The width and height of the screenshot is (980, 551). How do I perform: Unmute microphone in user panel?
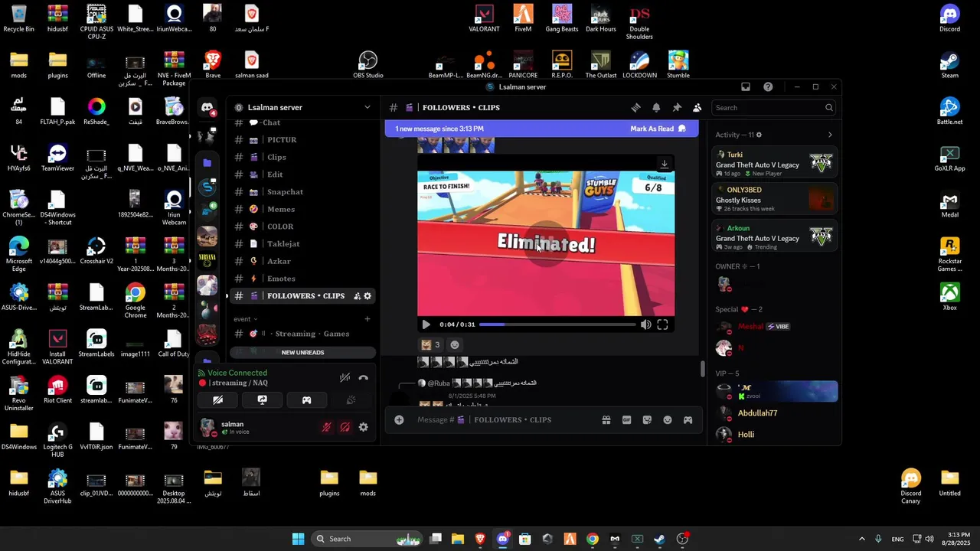pos(327,427)
